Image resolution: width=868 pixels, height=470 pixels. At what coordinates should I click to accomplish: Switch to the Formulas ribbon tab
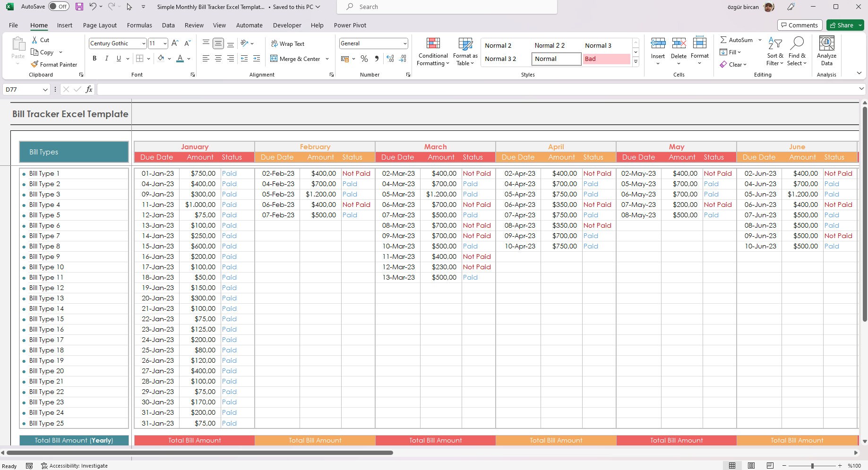coord(139,25)
